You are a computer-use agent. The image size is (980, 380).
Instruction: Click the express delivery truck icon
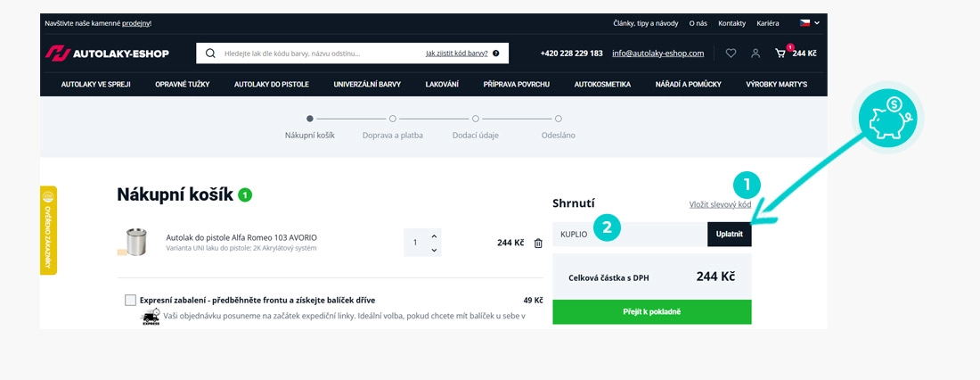151,317
